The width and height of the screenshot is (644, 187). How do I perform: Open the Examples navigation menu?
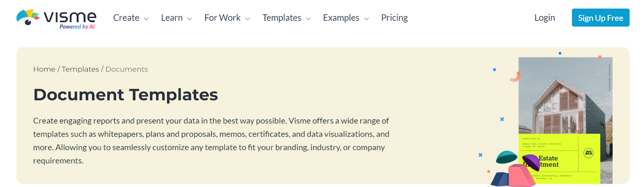341,18
